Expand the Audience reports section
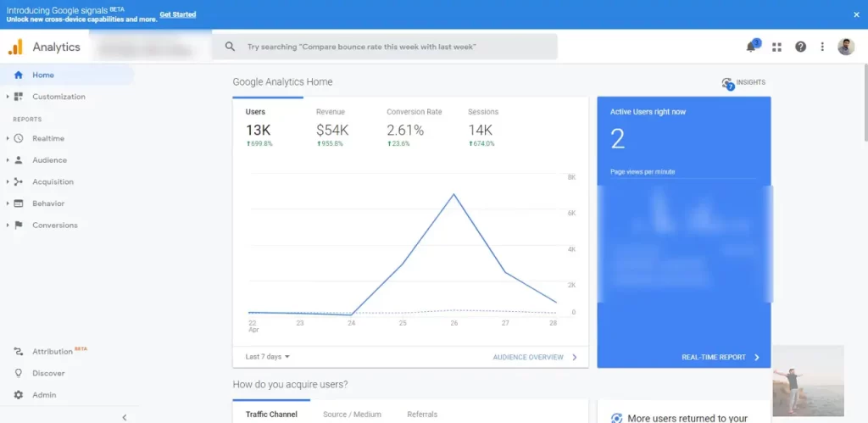Image resolution: width=868 pixels, height=423 pixels. tap(49, 160)
